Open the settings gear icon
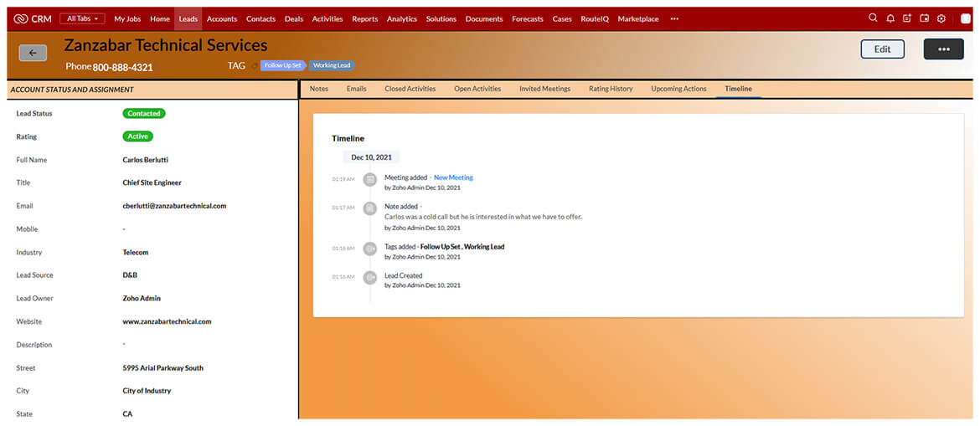The image size is (980, 426). pos(941,18)
